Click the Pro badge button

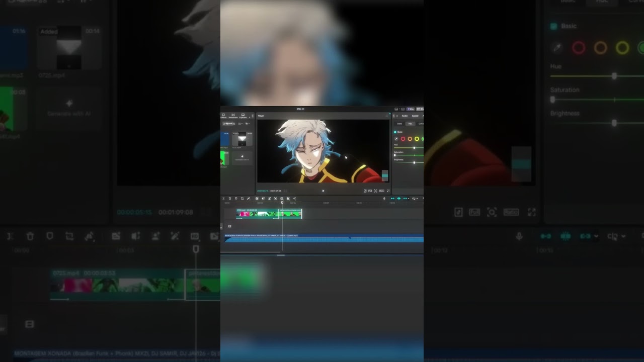[410, 109]
